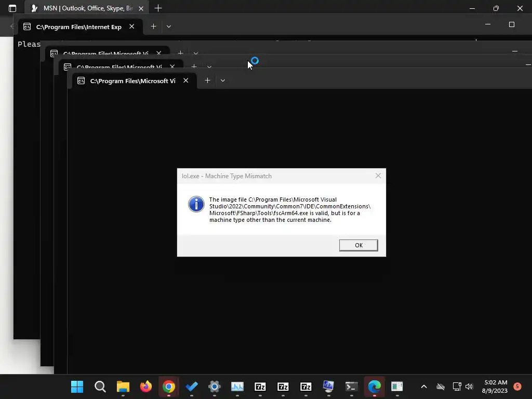Restore down the Edge browser window
The image size is (532, 399).
click(496, 8)
